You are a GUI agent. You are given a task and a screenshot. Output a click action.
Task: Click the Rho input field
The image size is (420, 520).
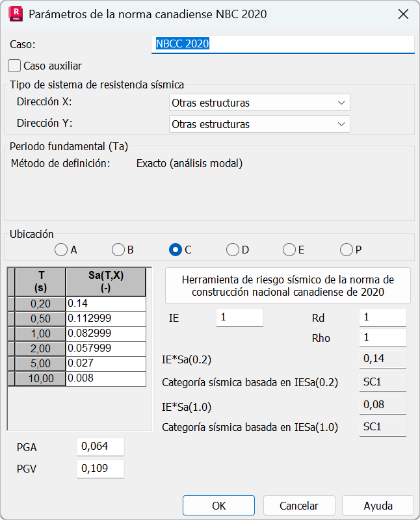[383, 337]
